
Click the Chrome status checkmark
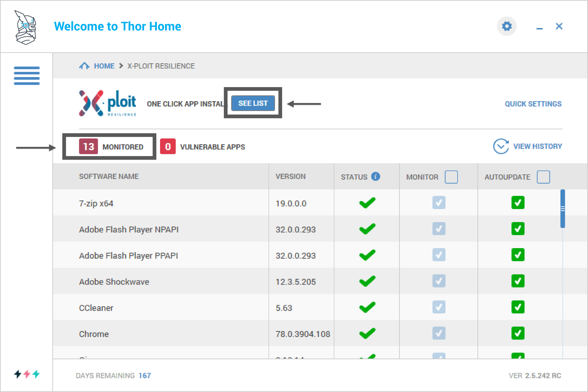367,333
